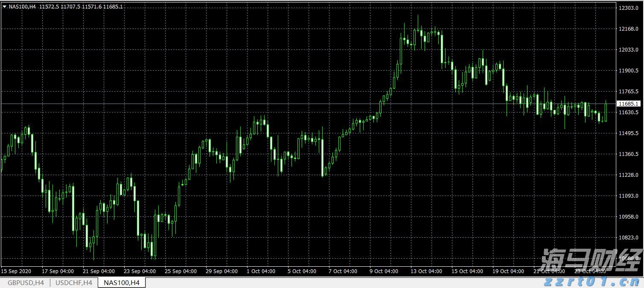Viewport: 644px width, 288px height.
Task: Switch to the GBPUSD,H4 chart tab
Action: (x=26, y=282)
